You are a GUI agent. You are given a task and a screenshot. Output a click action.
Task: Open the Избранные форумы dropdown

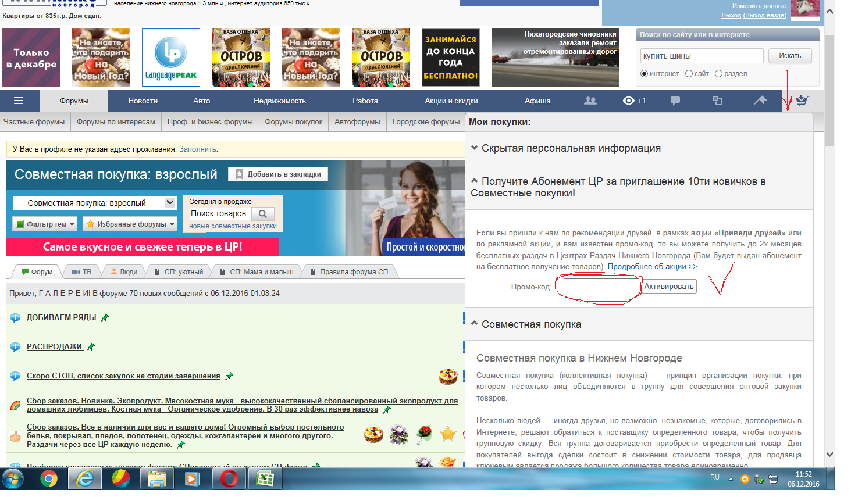point(130,224)
